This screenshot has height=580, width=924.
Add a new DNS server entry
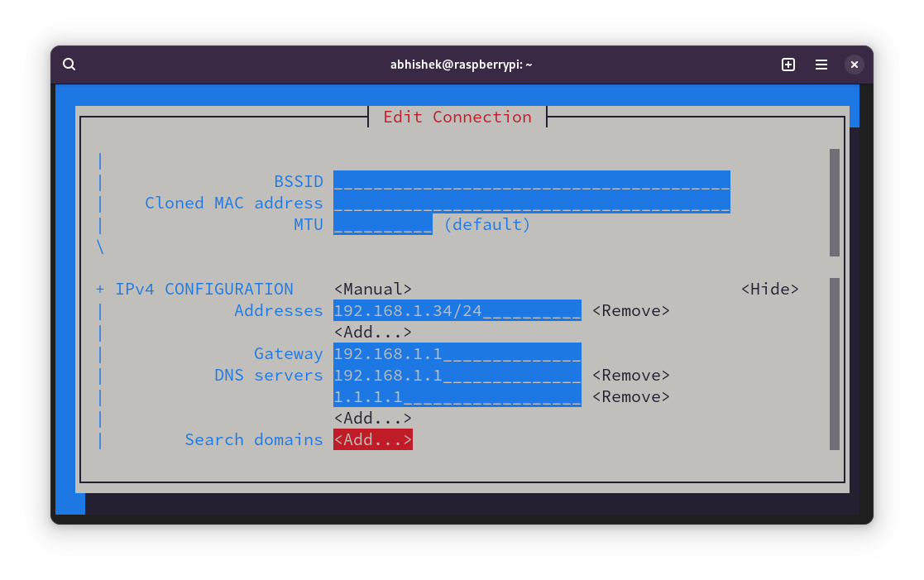[x=372, y=418]
